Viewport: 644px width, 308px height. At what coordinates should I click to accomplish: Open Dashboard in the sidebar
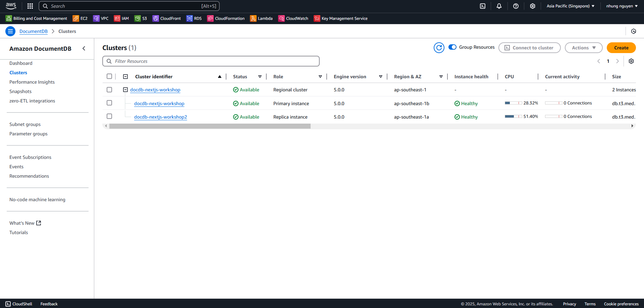pyautogui.click(x=21, y=63)
